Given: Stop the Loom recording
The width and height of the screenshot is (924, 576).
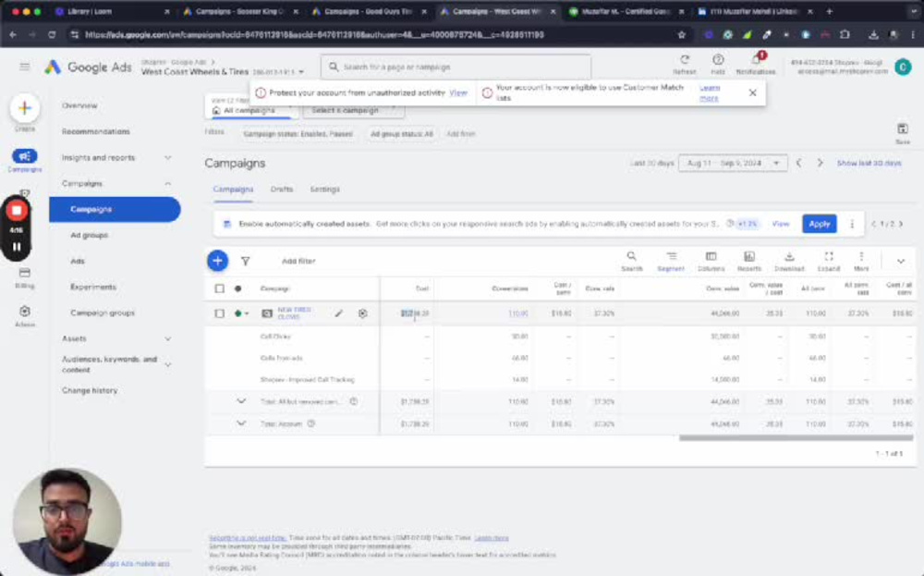Looking at the screenshot, I should coord(17,211).
